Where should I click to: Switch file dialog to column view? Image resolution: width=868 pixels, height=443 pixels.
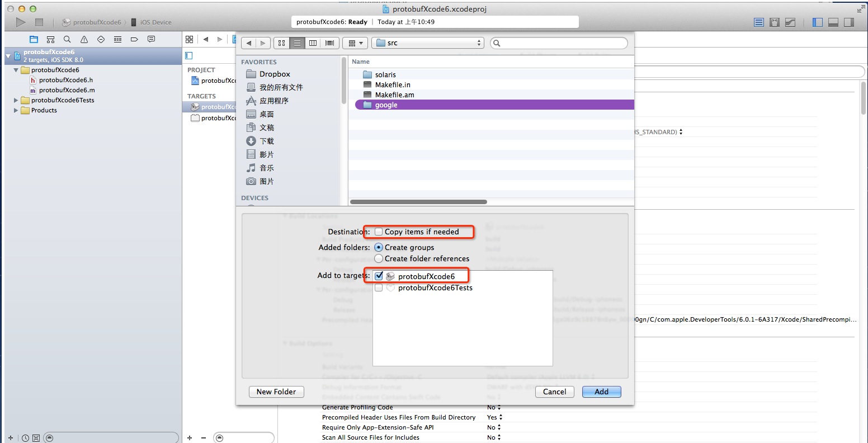(313, 43)
